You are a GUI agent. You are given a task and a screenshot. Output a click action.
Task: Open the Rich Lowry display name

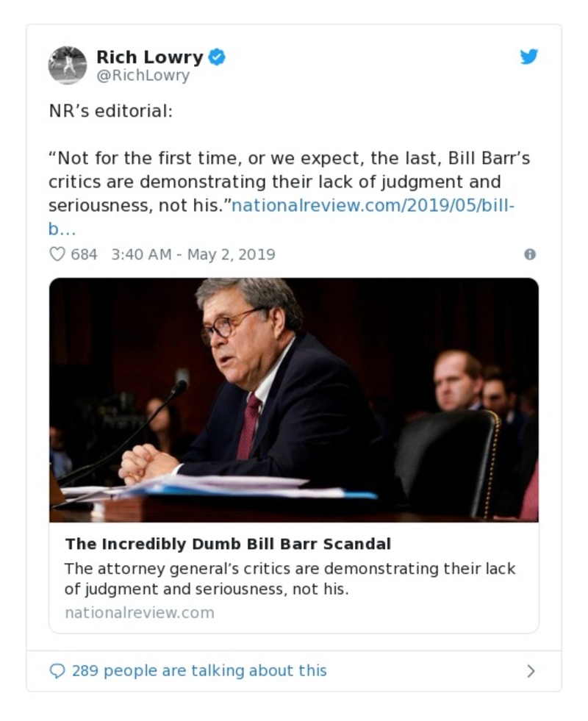(x=149, y=57)
